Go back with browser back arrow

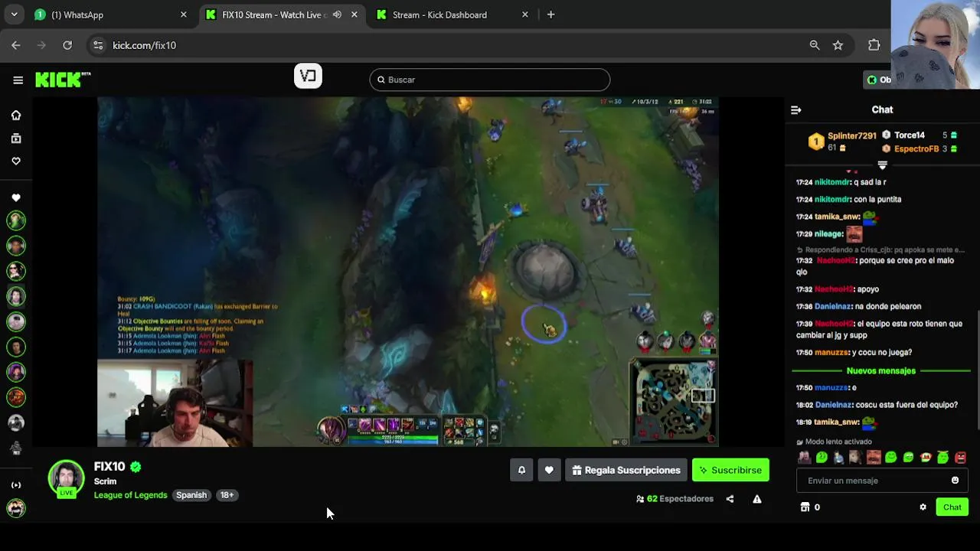16,45
